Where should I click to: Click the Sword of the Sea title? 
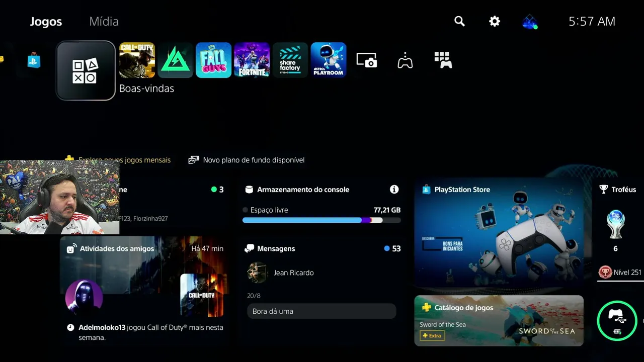(443, 324)
